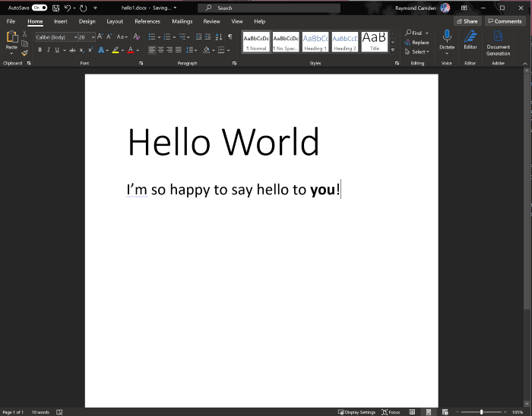
Task: Expand the font size dropdown
Action: tap(93, 37)
